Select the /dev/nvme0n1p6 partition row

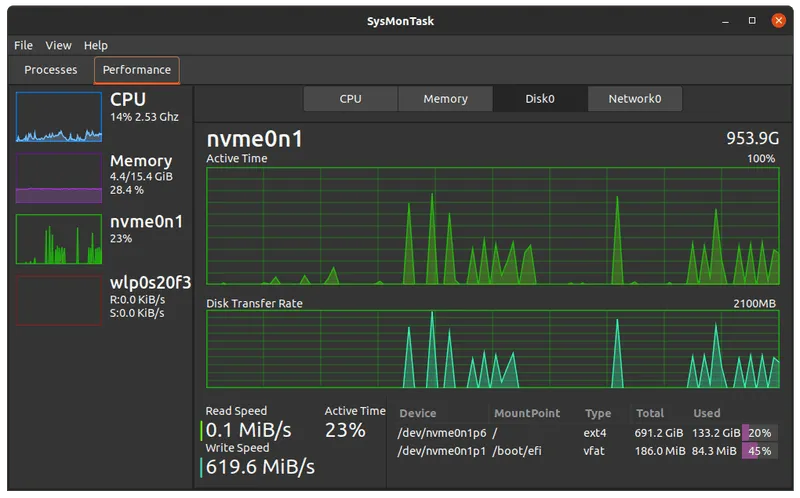pos(443,433)
